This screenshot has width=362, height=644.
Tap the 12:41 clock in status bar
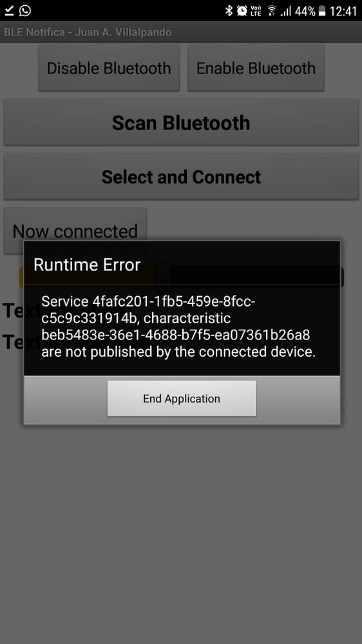pos(343,11)
